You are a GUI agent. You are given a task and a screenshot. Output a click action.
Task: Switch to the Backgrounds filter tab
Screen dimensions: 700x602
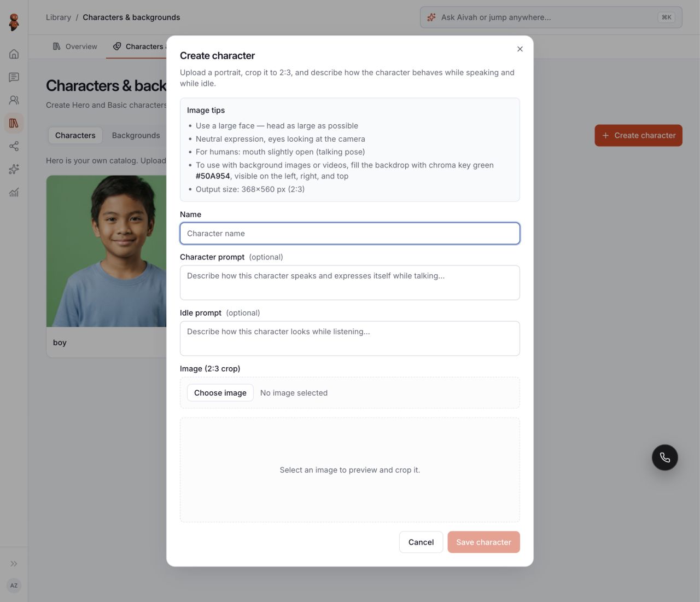(136, 135)
